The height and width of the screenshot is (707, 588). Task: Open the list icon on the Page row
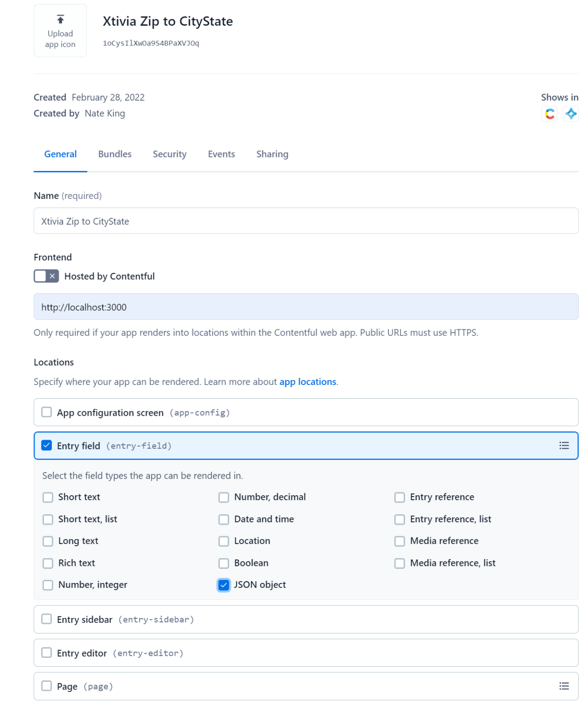click(564, 686)
